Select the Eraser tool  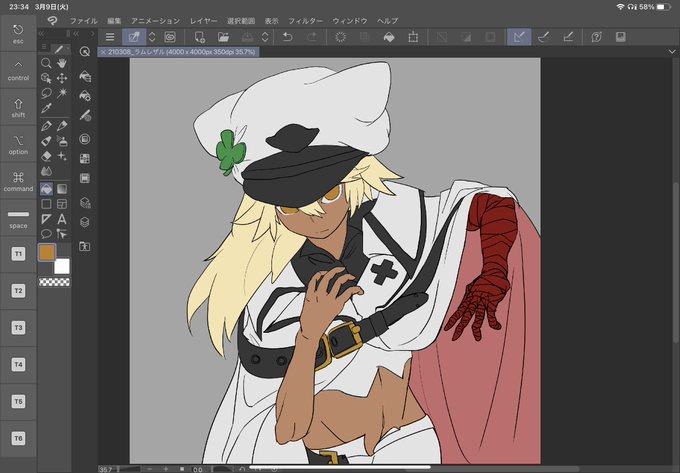pos(46,156)
